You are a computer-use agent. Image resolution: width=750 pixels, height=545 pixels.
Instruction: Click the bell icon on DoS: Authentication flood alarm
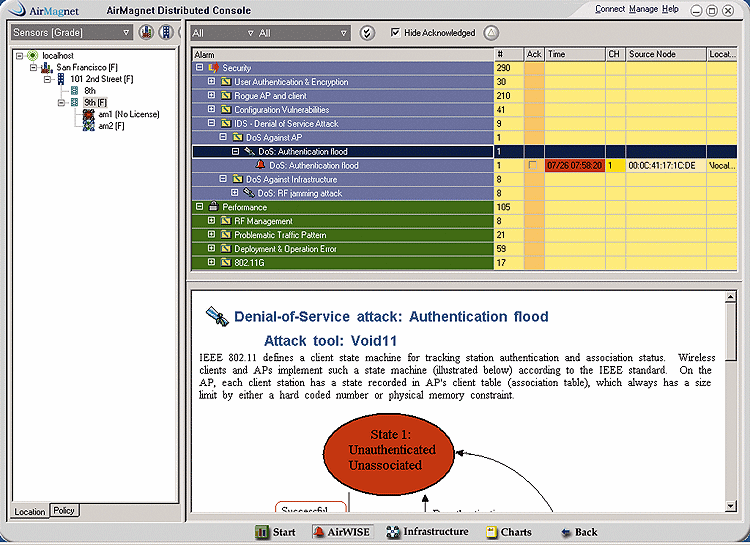coord(260,165)
